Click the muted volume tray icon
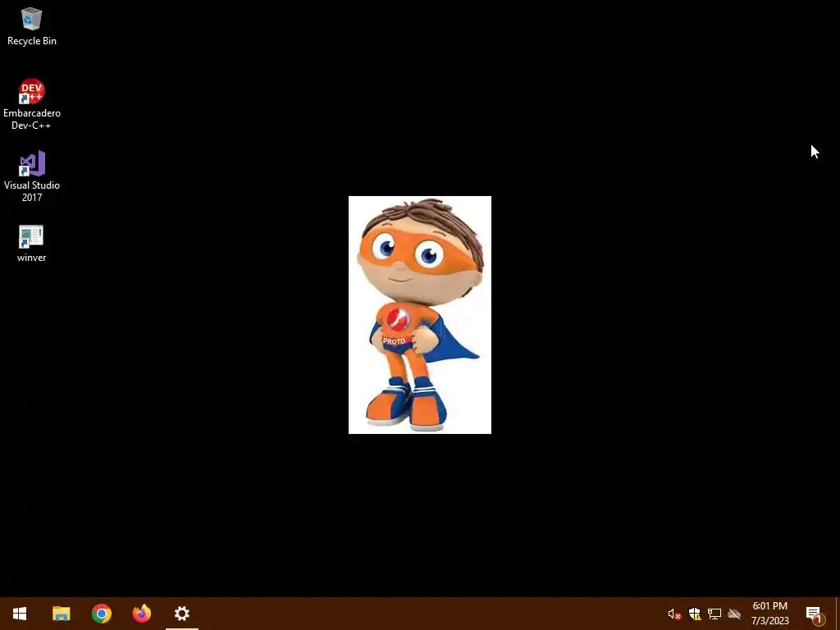 pos(674,614)
